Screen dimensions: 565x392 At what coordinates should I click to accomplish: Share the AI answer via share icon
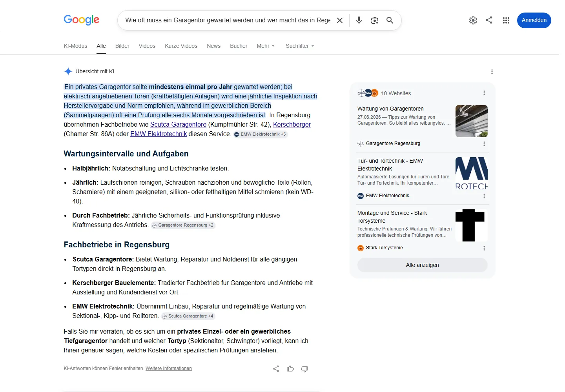pos(276,369)
